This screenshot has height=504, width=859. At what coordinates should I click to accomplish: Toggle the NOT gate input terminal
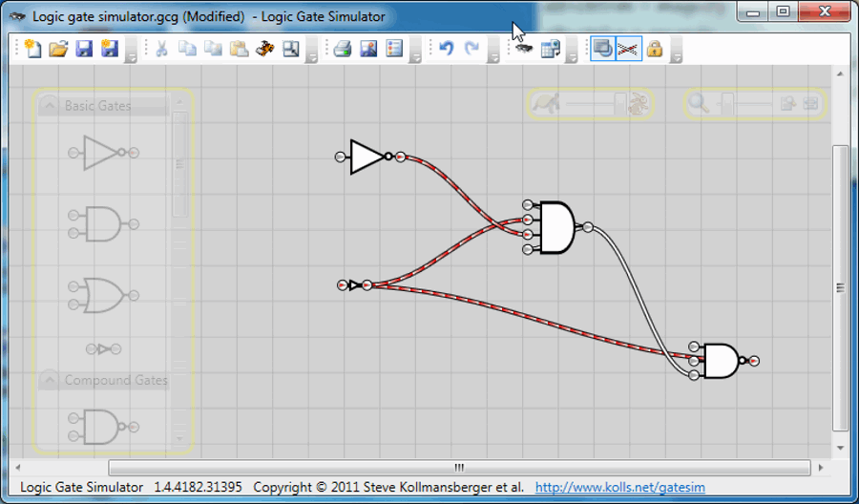point(340,157)
